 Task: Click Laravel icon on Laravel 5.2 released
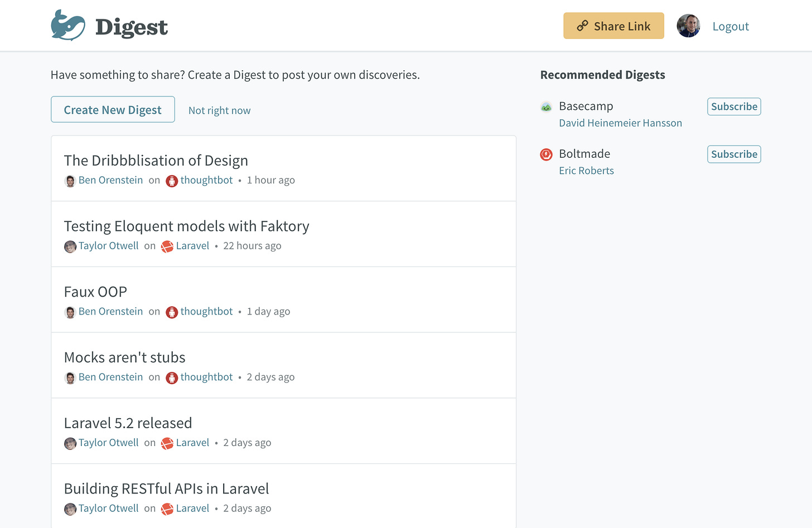point(167,443)
